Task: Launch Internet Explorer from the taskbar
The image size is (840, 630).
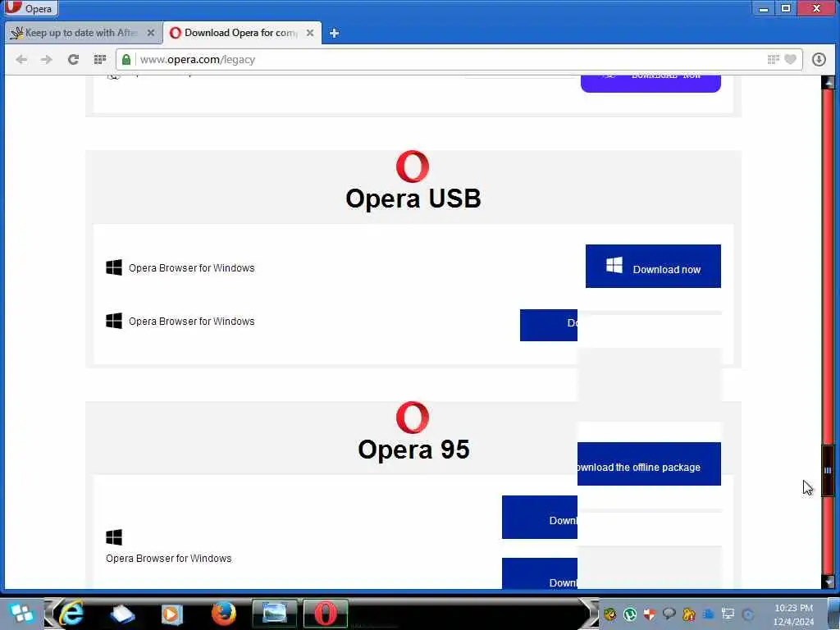Action: coord(71,614)
